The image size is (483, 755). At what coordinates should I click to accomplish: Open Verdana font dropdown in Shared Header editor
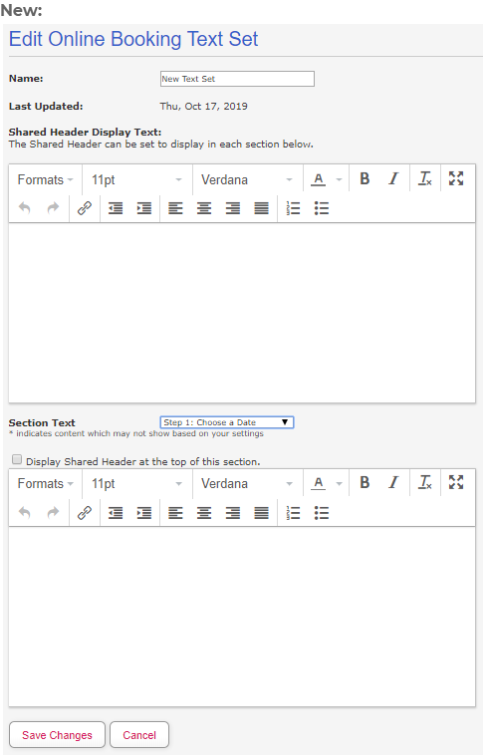pos(247,180)
